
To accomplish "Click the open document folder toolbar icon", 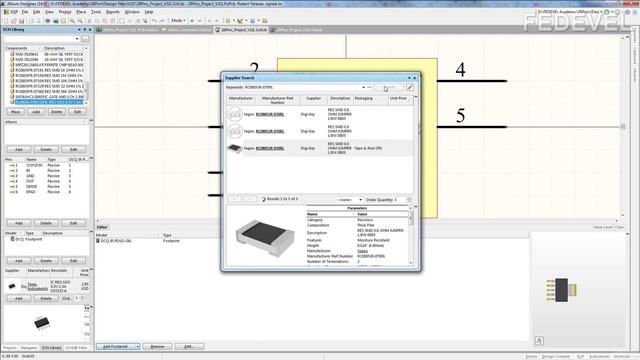I will (x=13, y=21).
